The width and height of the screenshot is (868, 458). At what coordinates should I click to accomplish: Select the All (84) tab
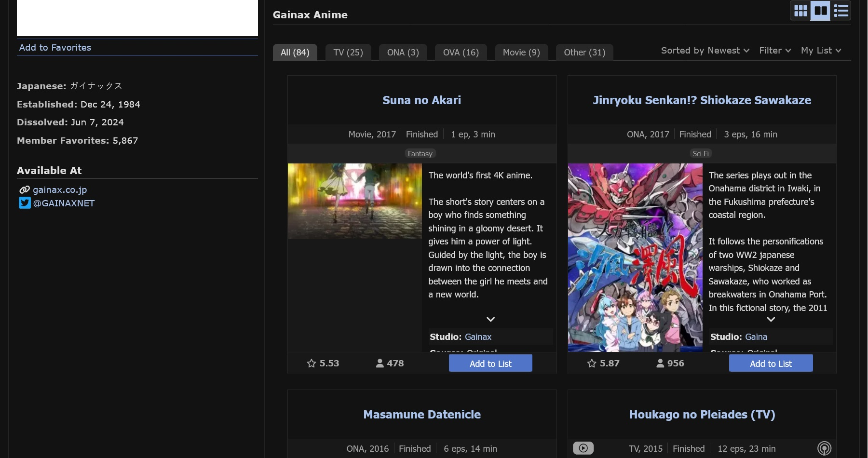pos(295,52)
